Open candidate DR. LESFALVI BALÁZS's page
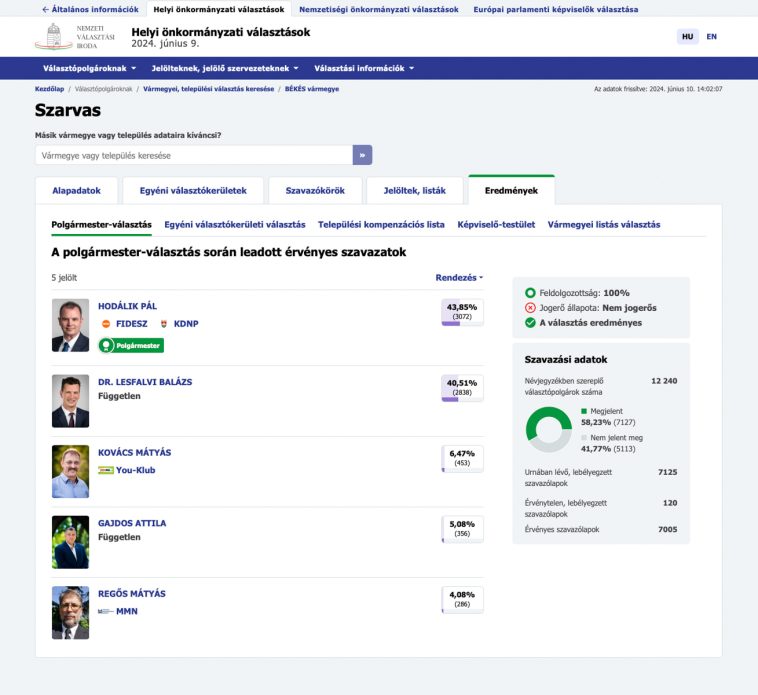758x695 pixels. [145, 382]
